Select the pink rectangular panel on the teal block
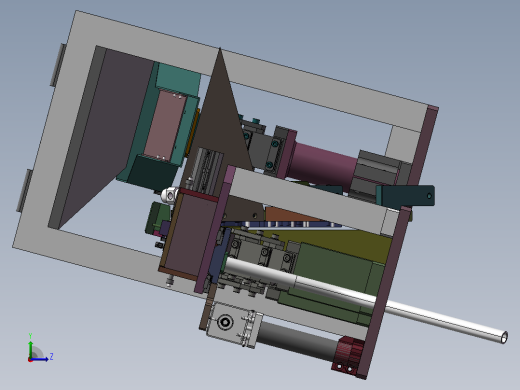 click(165, 125)
